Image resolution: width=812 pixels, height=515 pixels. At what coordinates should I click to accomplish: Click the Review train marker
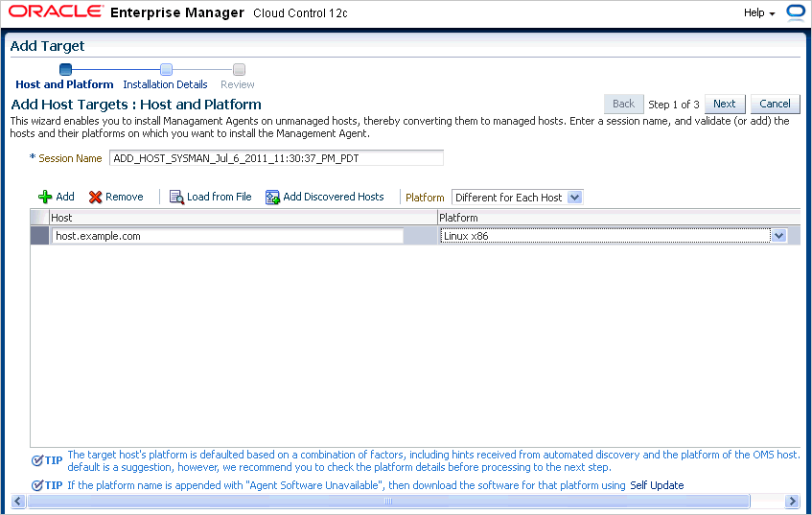[x=239, y=69]
